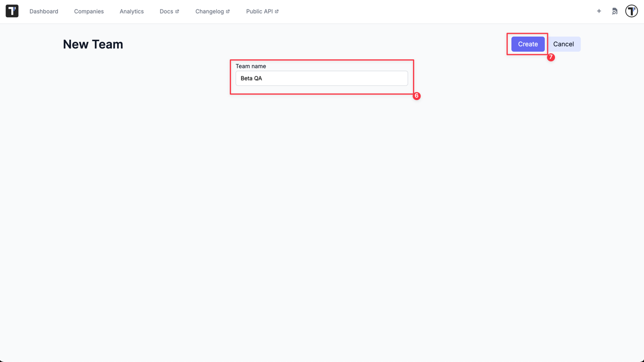Go to the Dashboard page
Screen dimensions: 644x362
44,11
